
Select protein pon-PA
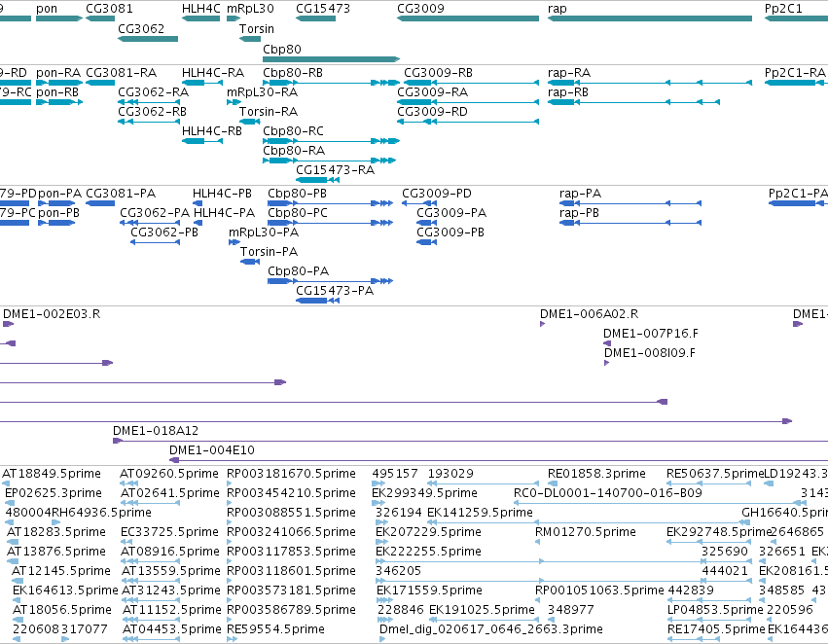click(60, 194)
